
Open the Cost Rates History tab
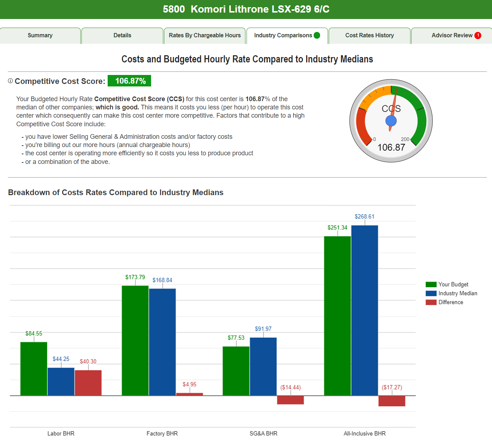pyautogui.click(x=370, y=36)
